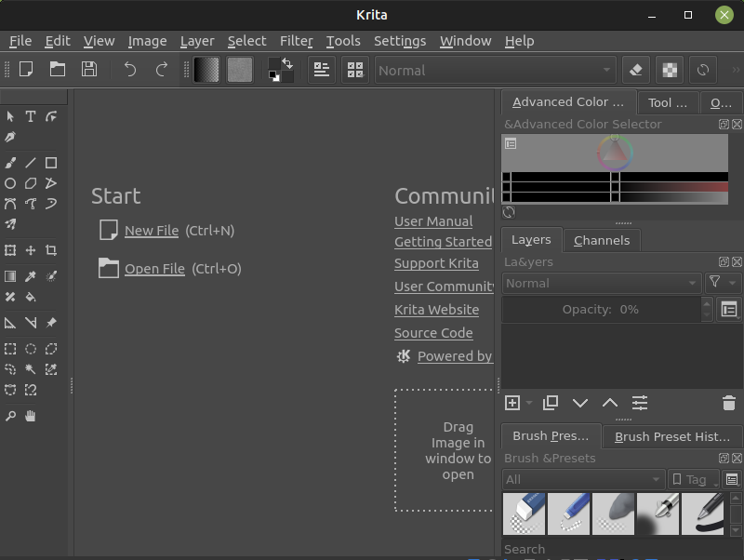Select the Crop tool
The image size is (744, 560).
(51, 250)
